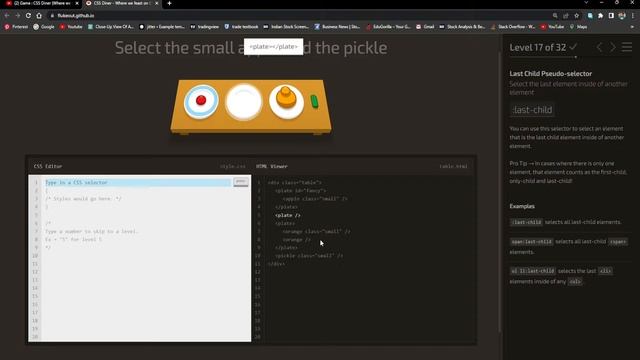This screenshot has width=640, height=360.
Task: Click the Last Child Pseudo-selector title
Action: [x=550, y=74]
